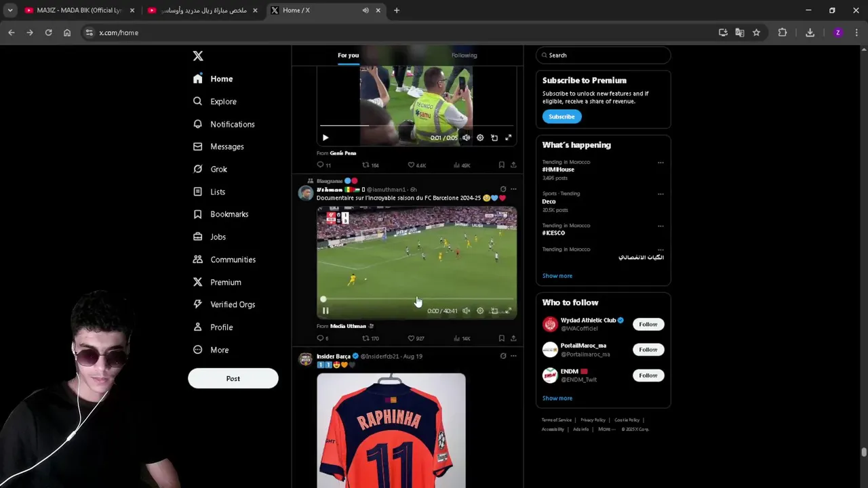Bookmark this page with the star icon

tap(756, 33)
